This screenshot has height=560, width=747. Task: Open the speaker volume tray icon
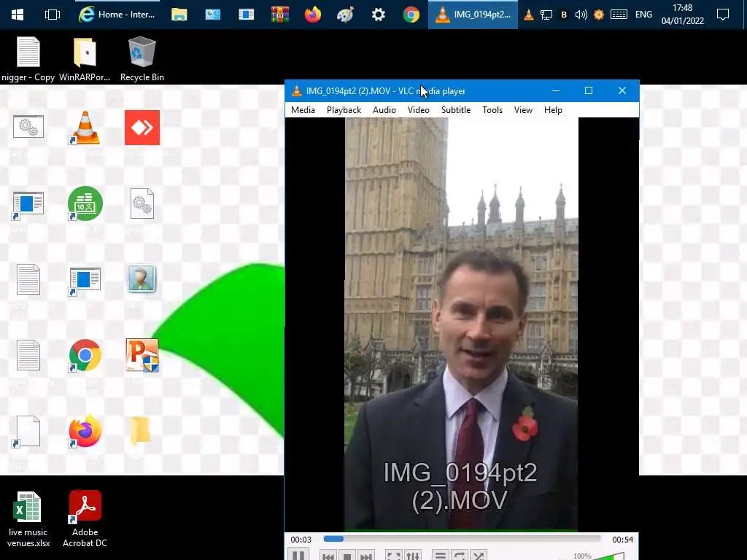pos(581,15)
